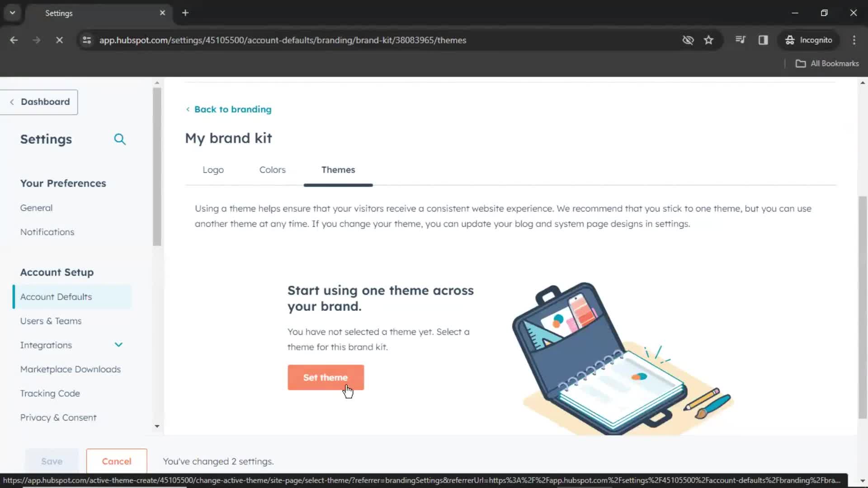The width and height of the screenshot is (868, 488).
Task: Select Account Defaults in sidebar
Action: pos(56,296)
